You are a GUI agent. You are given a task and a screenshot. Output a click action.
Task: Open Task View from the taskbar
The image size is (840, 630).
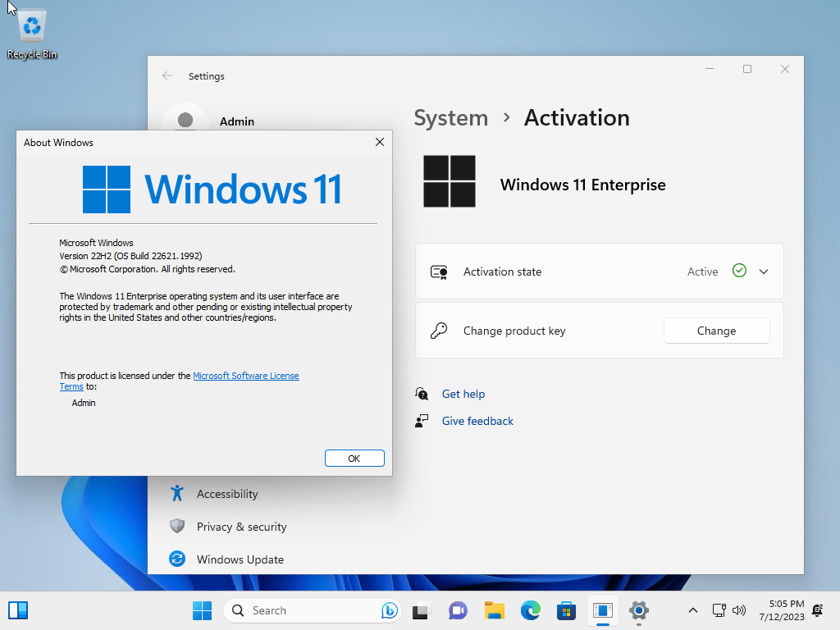[x=422, y=610]
